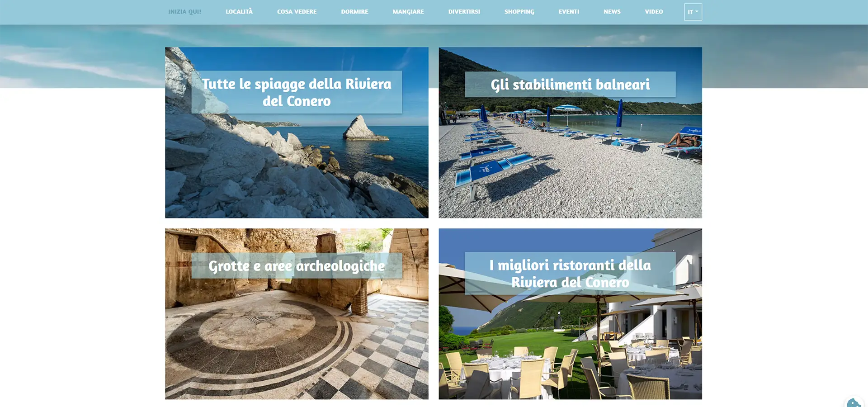Open the DORMIRE menu
The image size is (868, 407).
(354, 12)
